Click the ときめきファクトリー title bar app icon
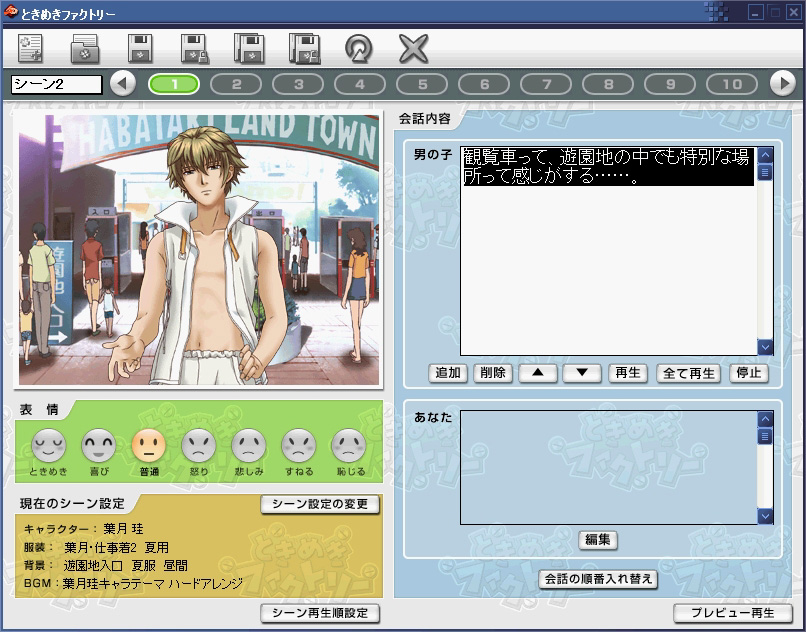 pyautogui.click(x=10, y=12)
